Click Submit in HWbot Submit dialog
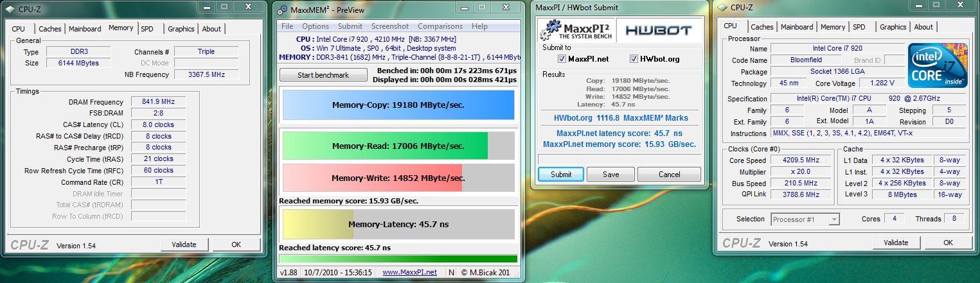The image size is (980, 283). point(561,175)
